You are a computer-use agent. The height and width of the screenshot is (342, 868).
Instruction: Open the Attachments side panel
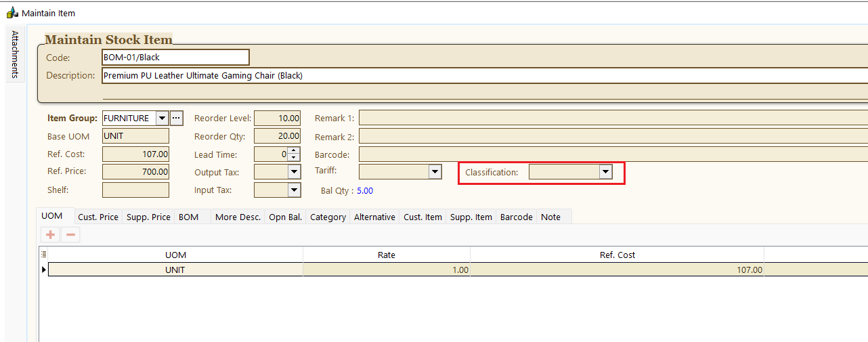coord(15,54)
